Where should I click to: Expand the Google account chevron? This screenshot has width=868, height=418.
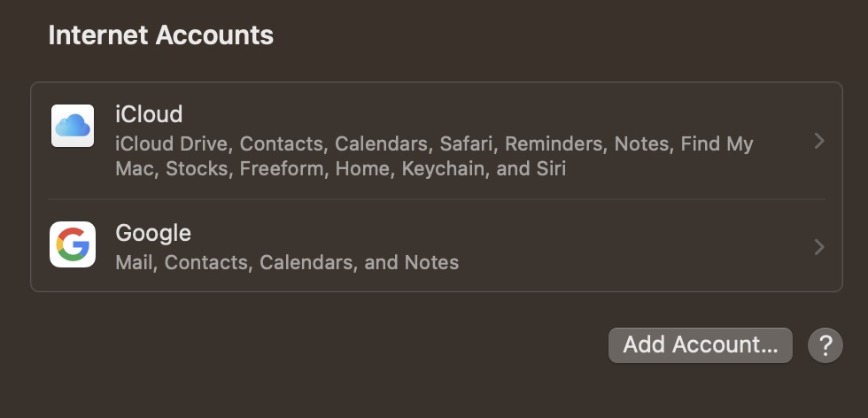coord(819,247)
